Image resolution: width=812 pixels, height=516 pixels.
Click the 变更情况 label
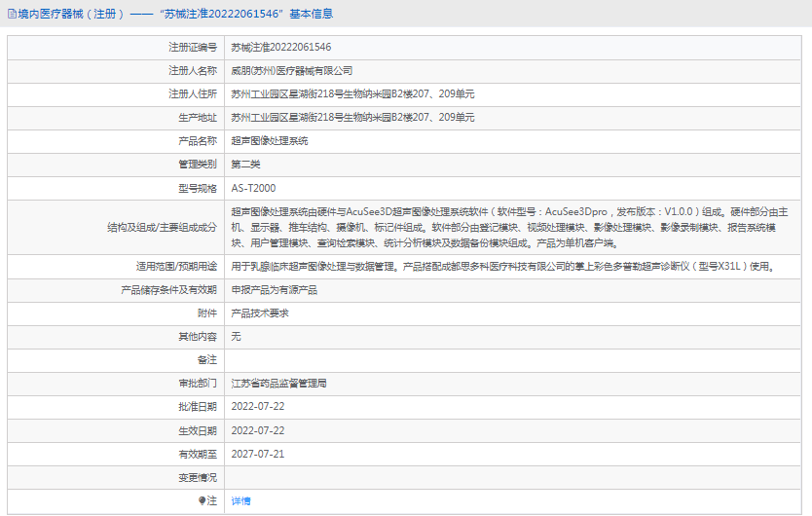click(198, 478)
